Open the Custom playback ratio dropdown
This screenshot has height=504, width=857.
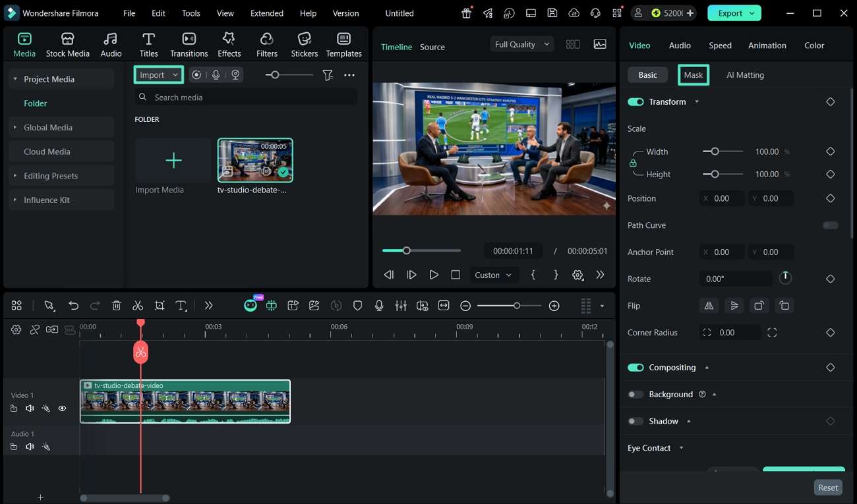pos(493,275)
